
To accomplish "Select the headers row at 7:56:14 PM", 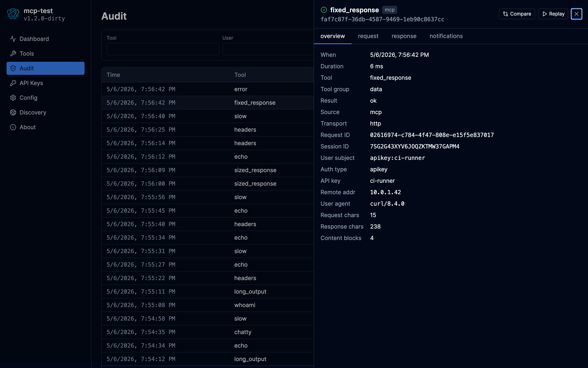I will (207, 143).
